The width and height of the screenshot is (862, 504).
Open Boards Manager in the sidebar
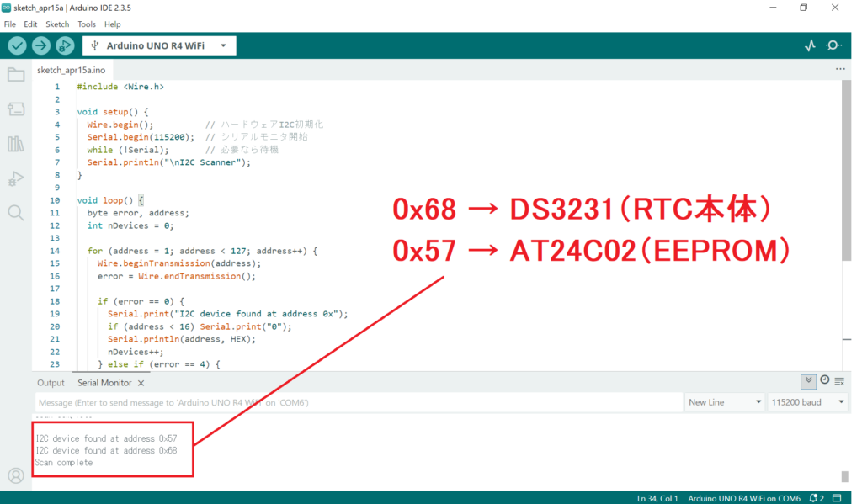tap(16, 109)
